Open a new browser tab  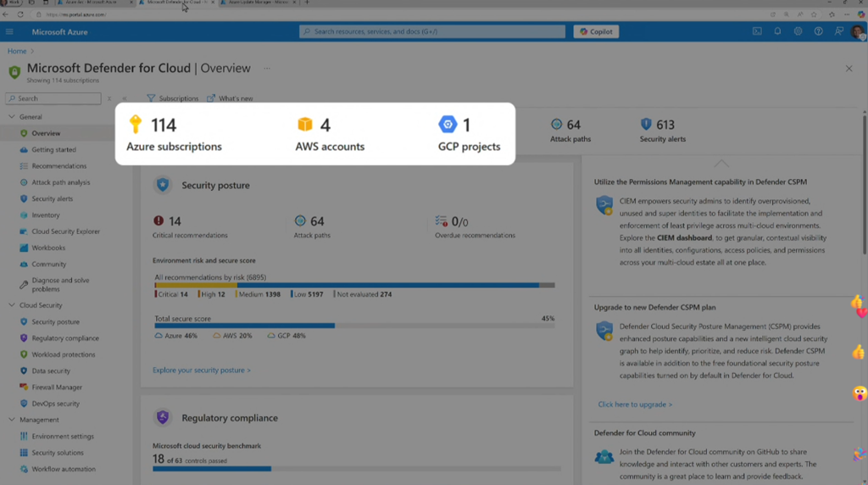(x=307, y=3)
